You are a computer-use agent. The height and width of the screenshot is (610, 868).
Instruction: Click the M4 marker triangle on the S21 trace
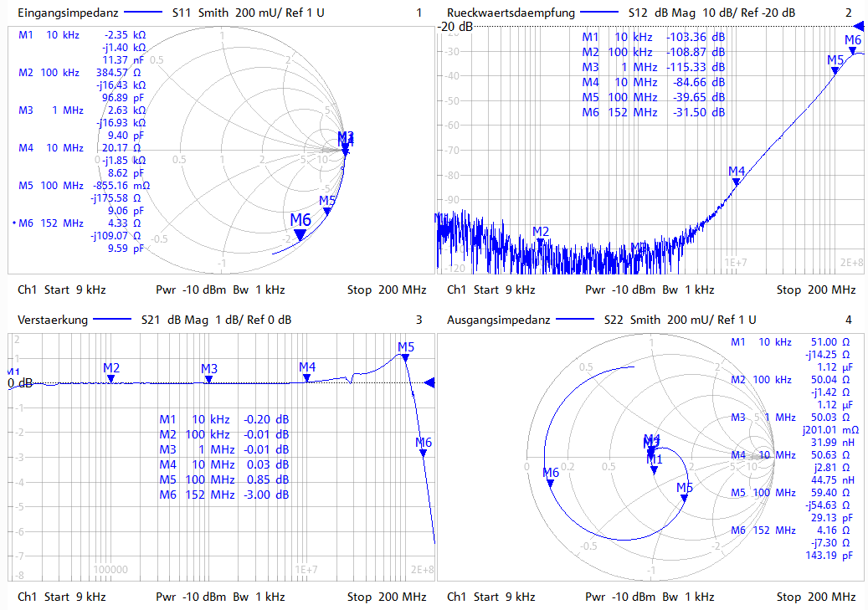(306, 378)
